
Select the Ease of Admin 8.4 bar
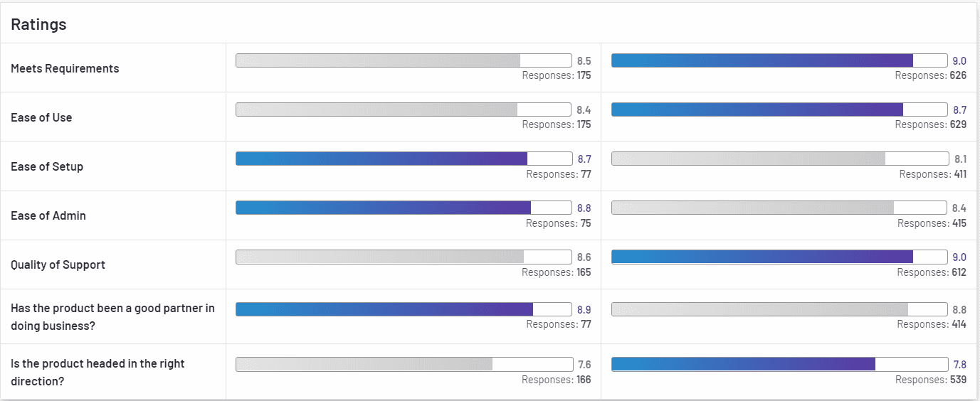pos(779,208)
